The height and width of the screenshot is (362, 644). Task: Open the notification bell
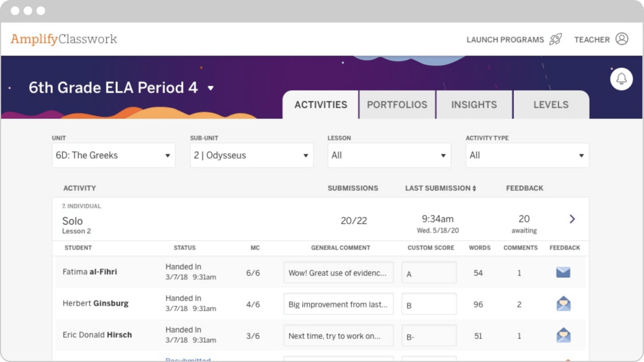621,79
